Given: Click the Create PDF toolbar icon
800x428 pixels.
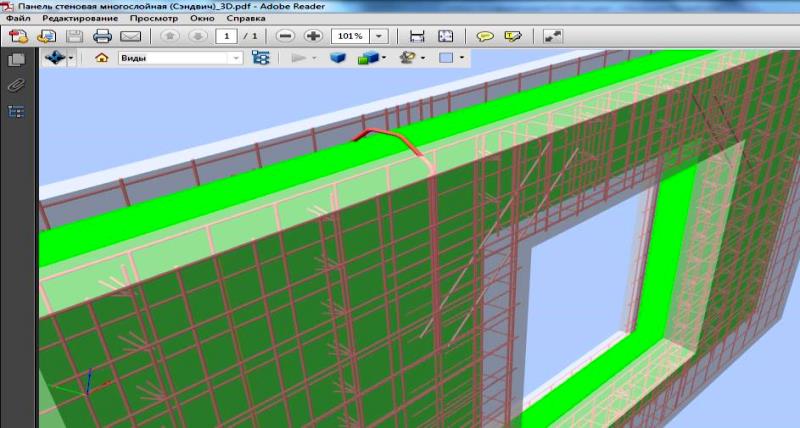Looking at the screenshot, I should click(19, 36).
